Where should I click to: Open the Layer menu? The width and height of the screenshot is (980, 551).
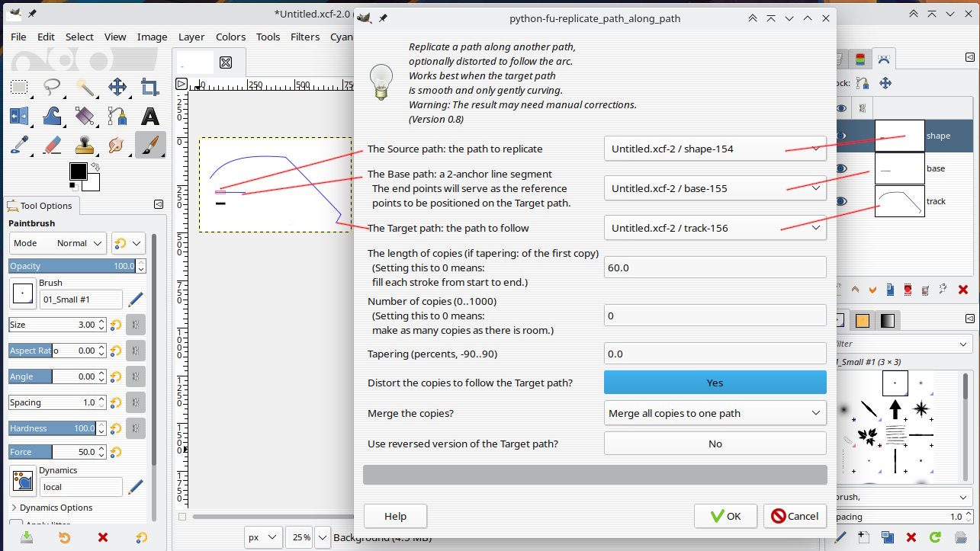point(191,37)
